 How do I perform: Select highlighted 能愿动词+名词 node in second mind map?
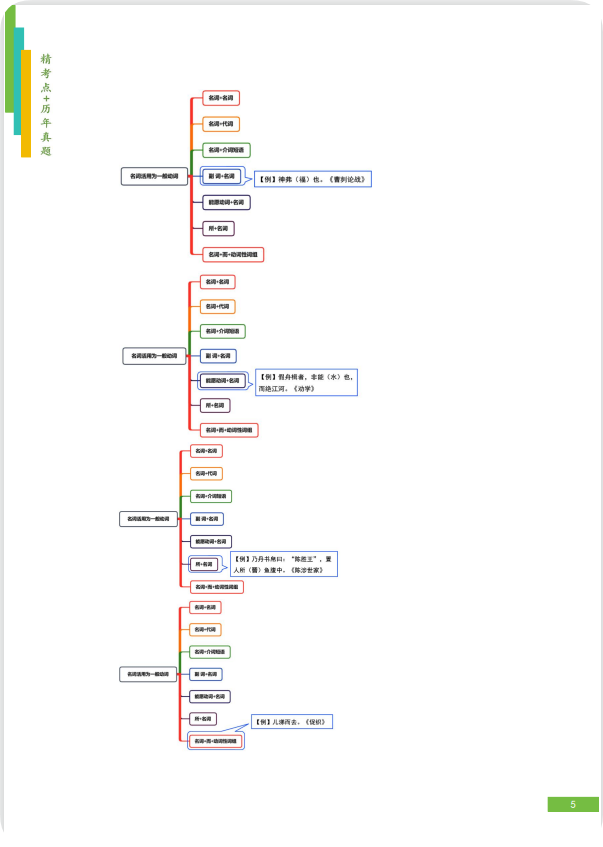point(223,380)
